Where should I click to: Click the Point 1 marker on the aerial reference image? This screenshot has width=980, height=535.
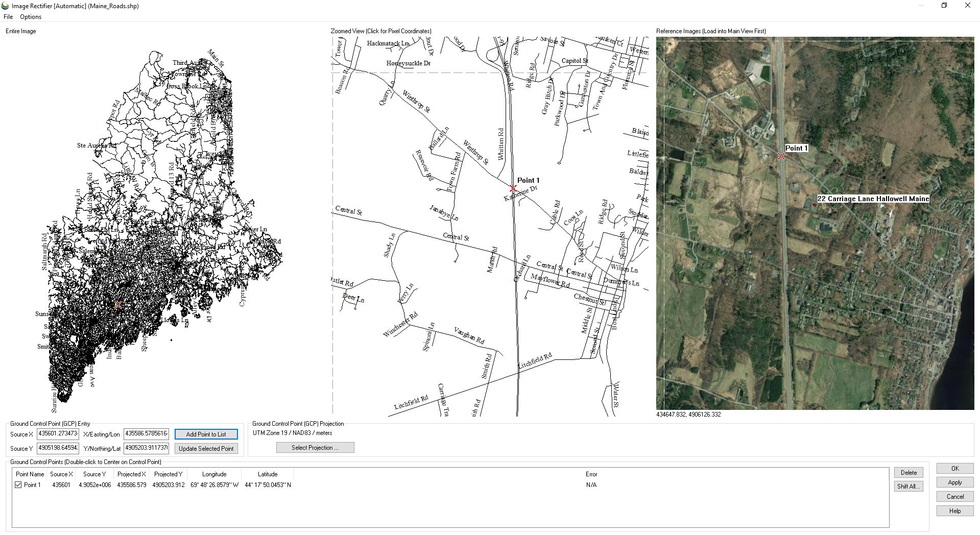(x=781, y=156)
